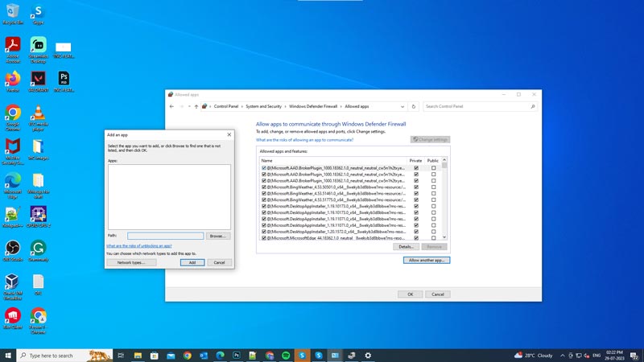644x362 pixels.
Task: Expand the chevron after System and Security
Action: click(285, 106)
